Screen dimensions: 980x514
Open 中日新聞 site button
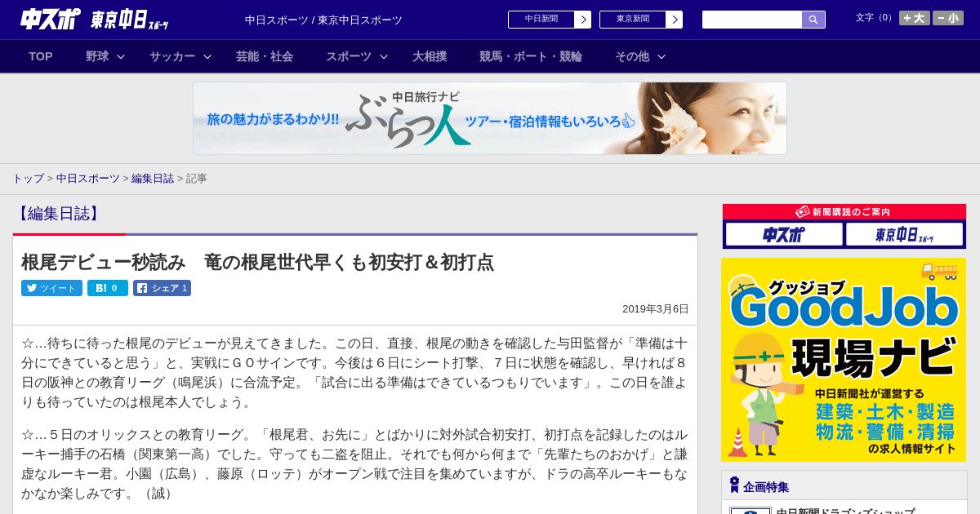[x=541, y=20]
